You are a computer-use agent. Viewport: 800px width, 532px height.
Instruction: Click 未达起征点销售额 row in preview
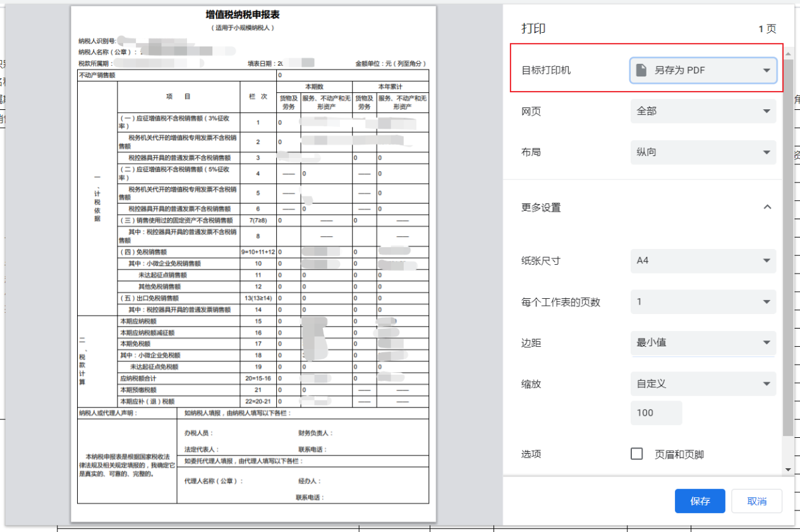pyautogui.click(x=273, y=275)
